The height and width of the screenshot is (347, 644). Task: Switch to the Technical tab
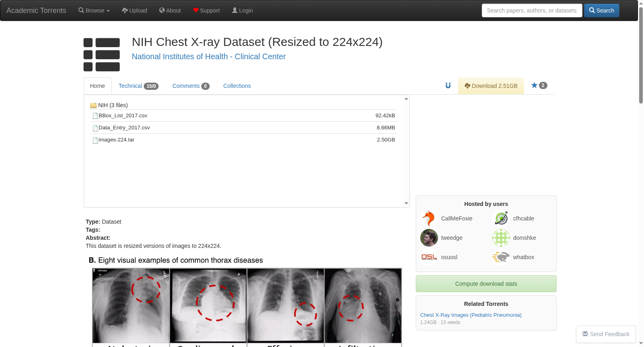[138, 86]
